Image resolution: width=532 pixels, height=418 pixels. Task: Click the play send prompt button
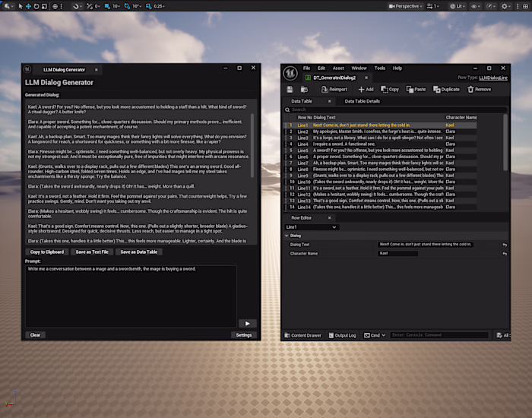point(247,324)
